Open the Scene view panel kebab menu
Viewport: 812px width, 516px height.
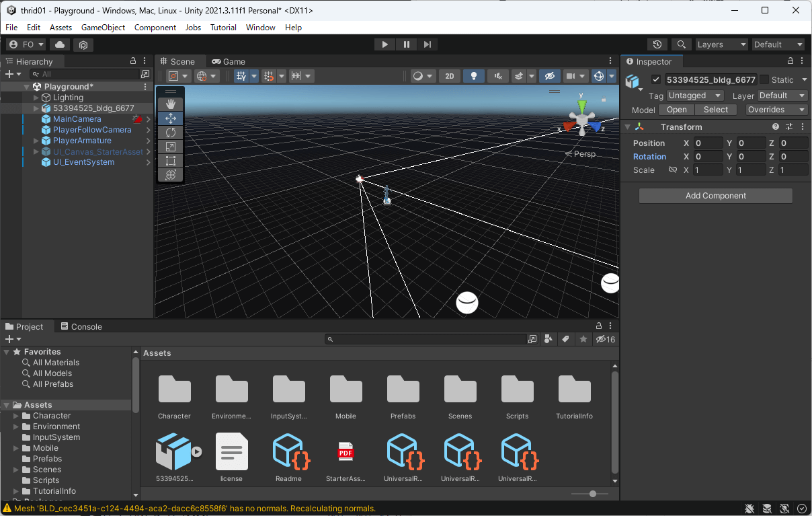point(610,61)
